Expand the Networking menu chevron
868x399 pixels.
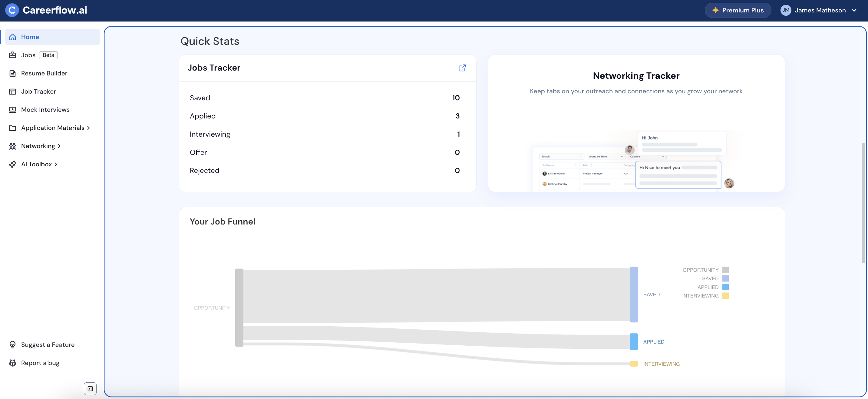[x=60, y=146]
